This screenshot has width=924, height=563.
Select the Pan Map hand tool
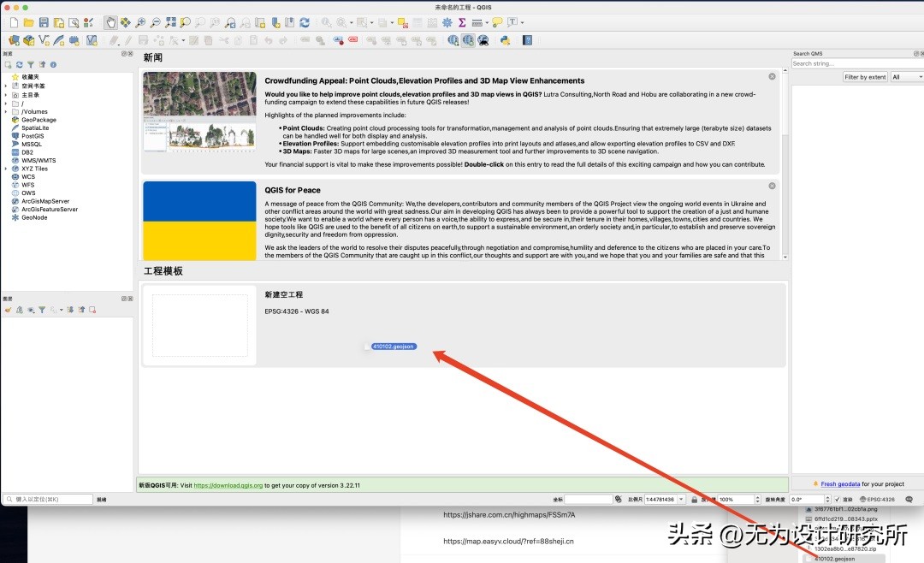(110, 22)
